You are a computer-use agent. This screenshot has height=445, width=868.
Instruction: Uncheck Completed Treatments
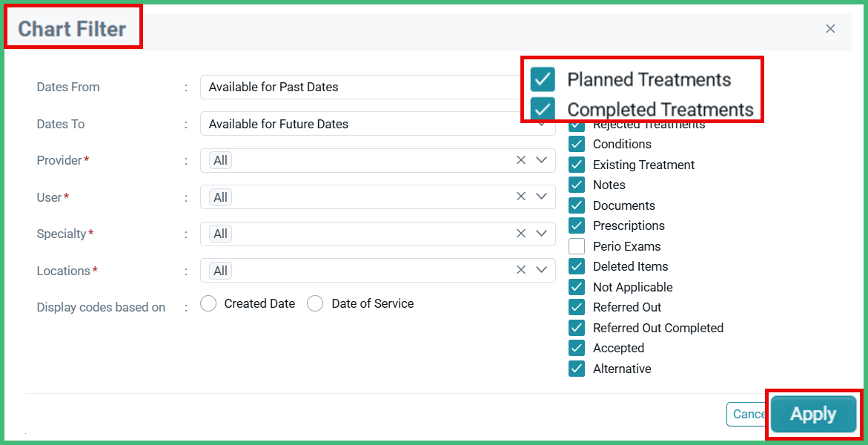tap(542, 108)
